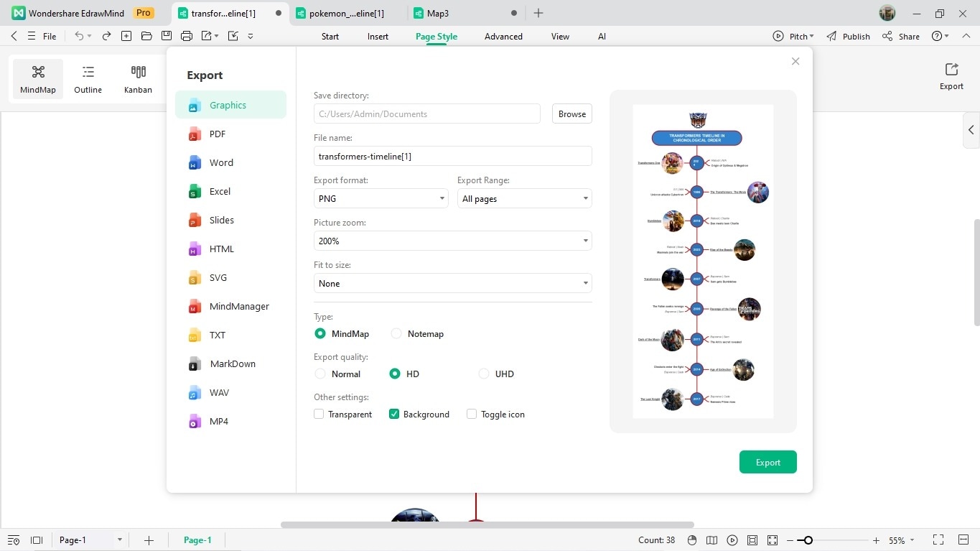
Task: Toggle page panel icon in status bar
Action: pyautogui.click(x=37, y=540)
